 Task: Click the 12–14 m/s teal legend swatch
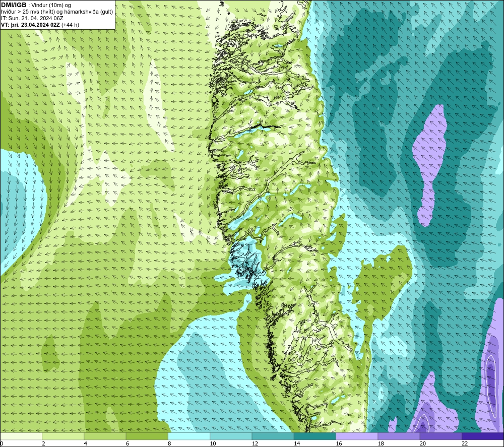pos(273,436)
